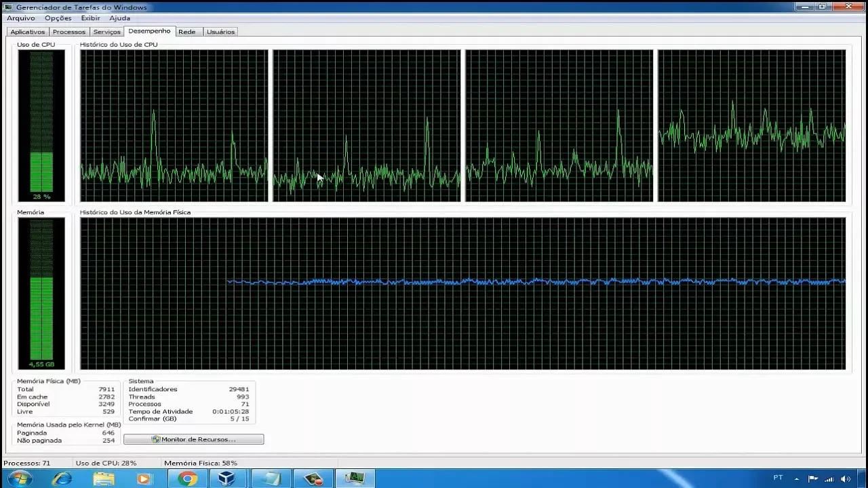Open the Arquivo menu
The image size is (868, 488).
pyautogui.click(x=20, y=18)
